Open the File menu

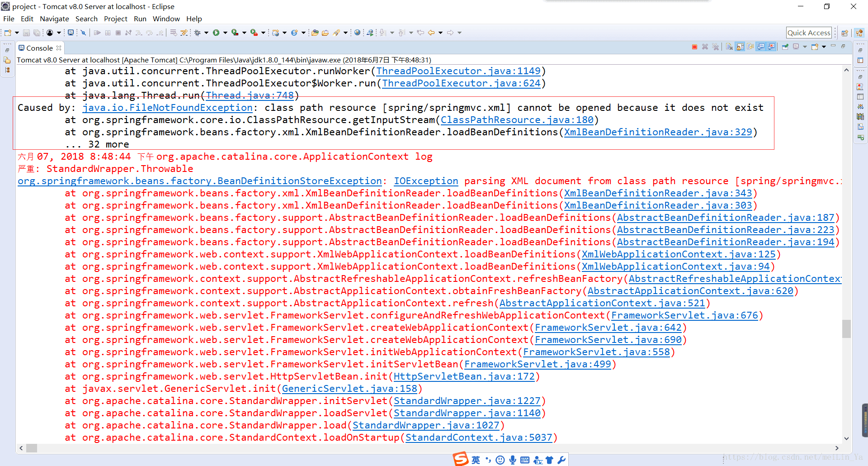[x=9, y=19]
